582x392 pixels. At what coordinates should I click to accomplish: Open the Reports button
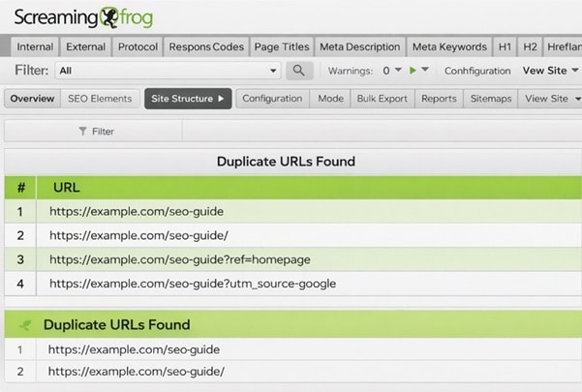pyautogui.click(x=439, y=99)
